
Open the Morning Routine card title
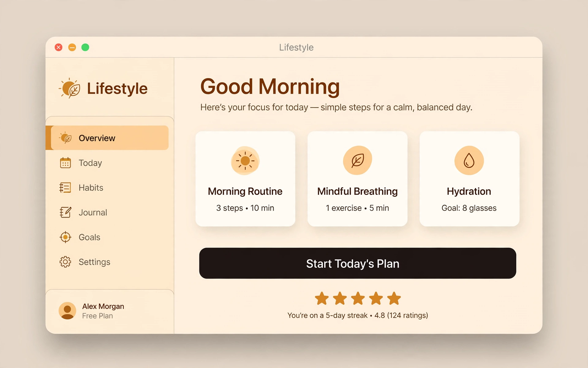(x=245, y=191)
